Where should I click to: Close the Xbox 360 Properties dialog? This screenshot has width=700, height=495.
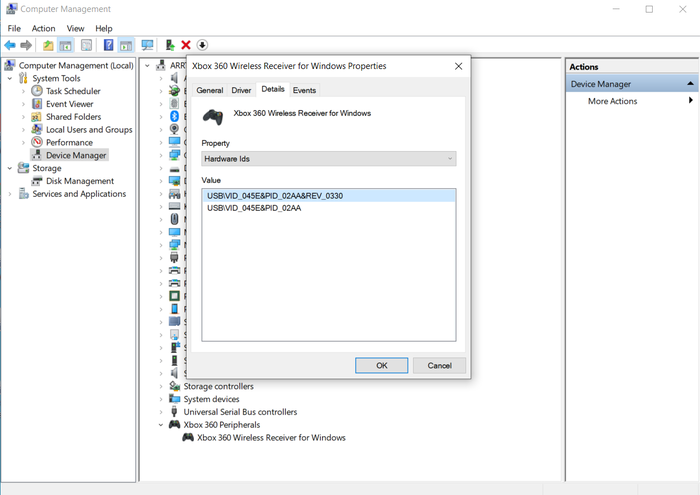458,66
